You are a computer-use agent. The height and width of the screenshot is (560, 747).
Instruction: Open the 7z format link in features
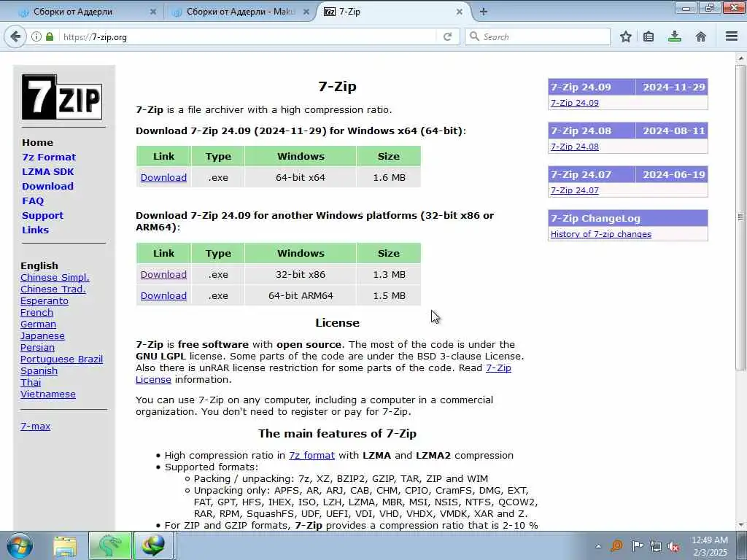click(x=311, y=455)
